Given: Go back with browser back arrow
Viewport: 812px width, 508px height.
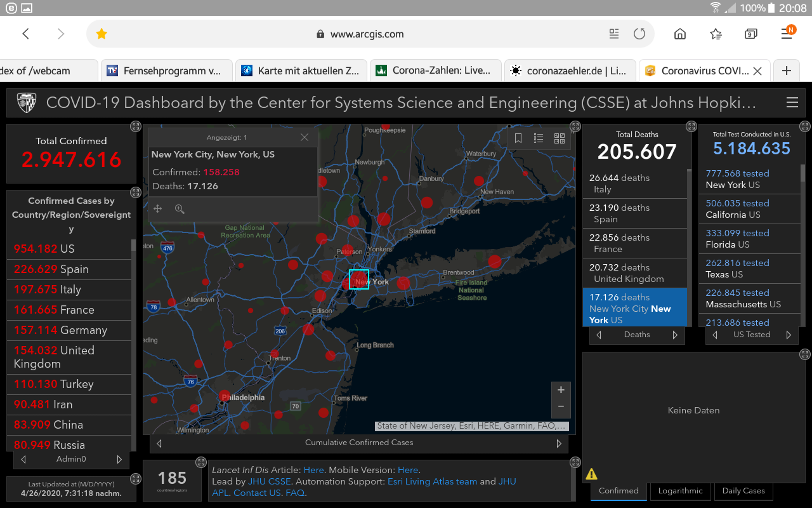Looking at the screenshot, I should tap(26, 34).
